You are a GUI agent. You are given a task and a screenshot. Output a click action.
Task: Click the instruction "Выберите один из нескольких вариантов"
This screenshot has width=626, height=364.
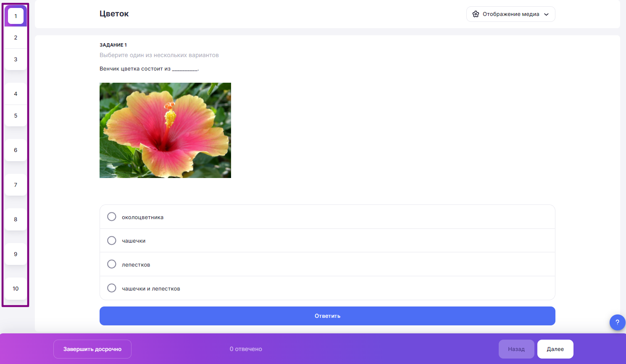(x=159, y=55)
